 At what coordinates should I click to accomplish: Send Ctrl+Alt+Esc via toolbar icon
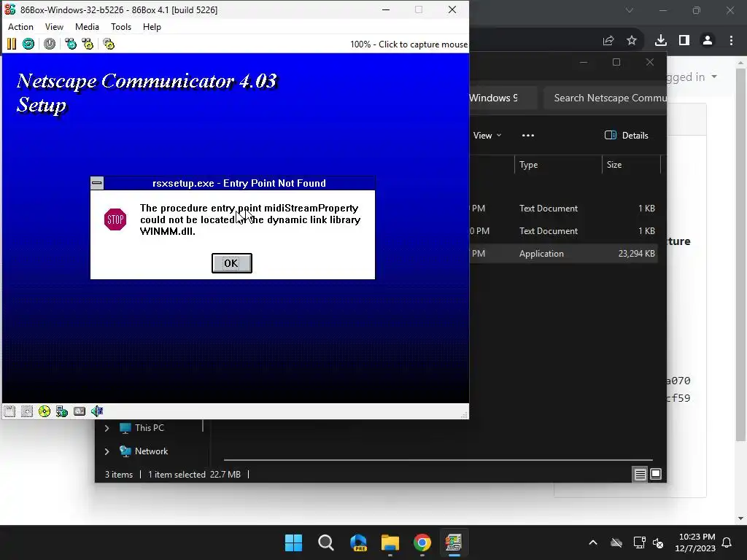pos(88,44)
